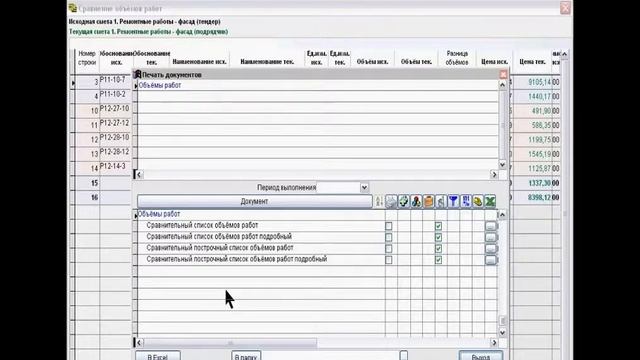Click the blue funnel filter icon
This screenshot has width=640, height=360.
(453, 201)
